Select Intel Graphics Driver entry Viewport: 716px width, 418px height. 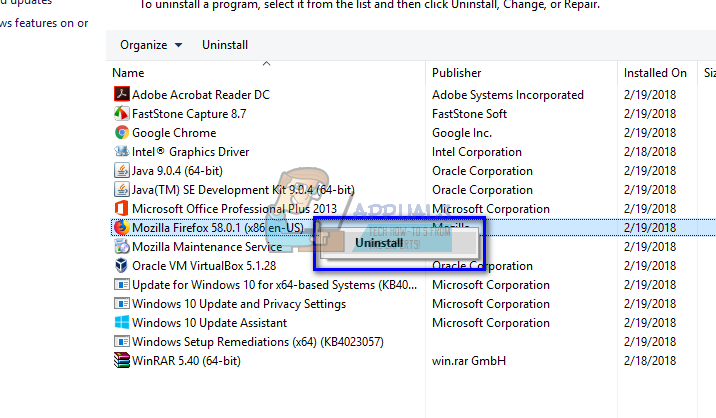click(x=190, y=152)
